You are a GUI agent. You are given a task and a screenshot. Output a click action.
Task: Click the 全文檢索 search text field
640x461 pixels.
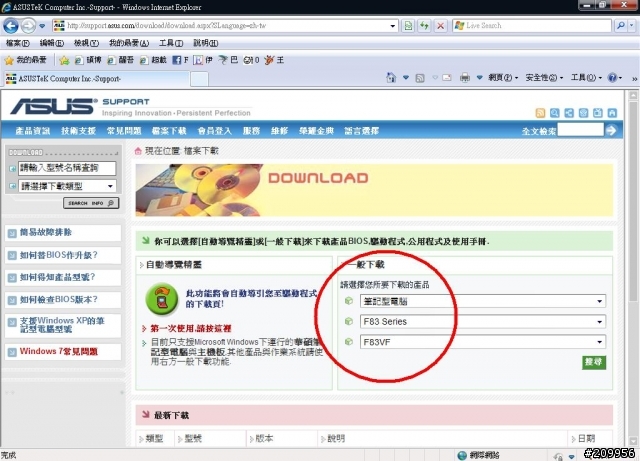tap(580, 130)
